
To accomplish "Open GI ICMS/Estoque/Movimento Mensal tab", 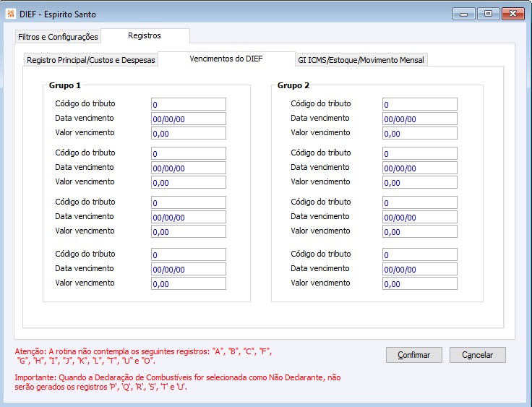I will 361,60.
